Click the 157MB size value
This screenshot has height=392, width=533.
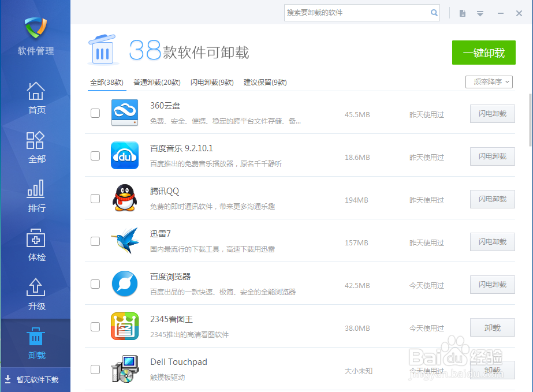356,243
